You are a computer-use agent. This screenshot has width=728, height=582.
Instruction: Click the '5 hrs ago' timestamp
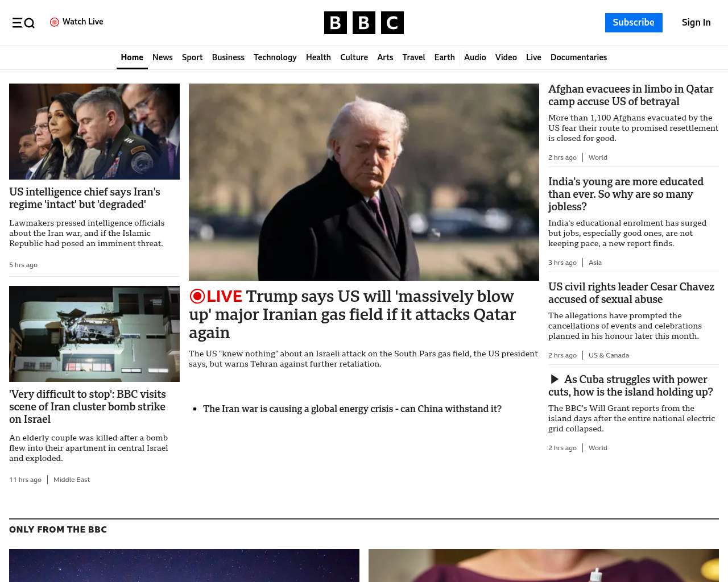[23, 265]
